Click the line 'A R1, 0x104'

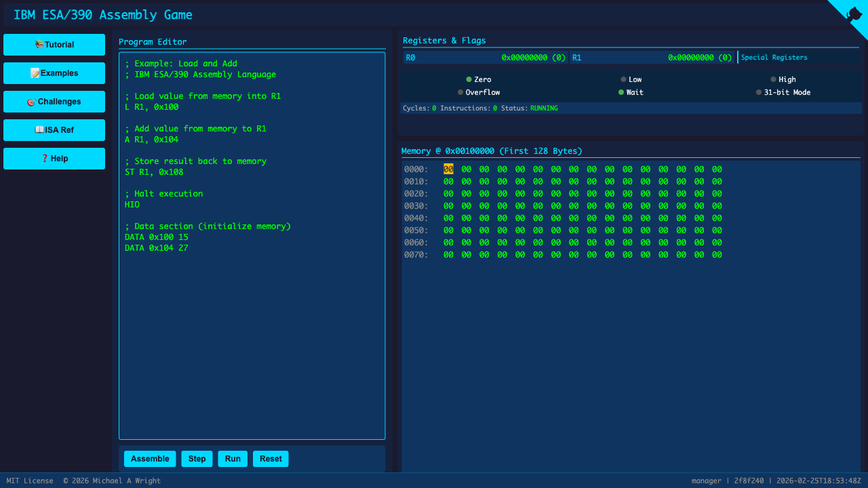152,140
